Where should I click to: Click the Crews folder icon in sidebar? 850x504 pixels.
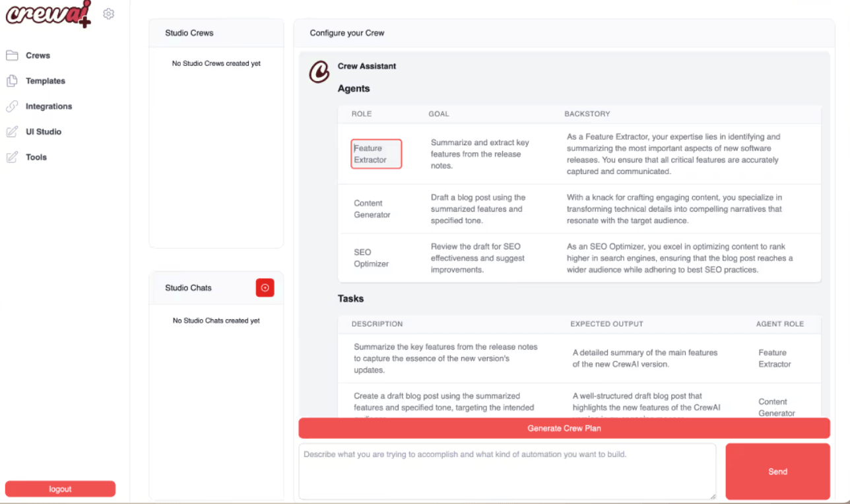12,55
